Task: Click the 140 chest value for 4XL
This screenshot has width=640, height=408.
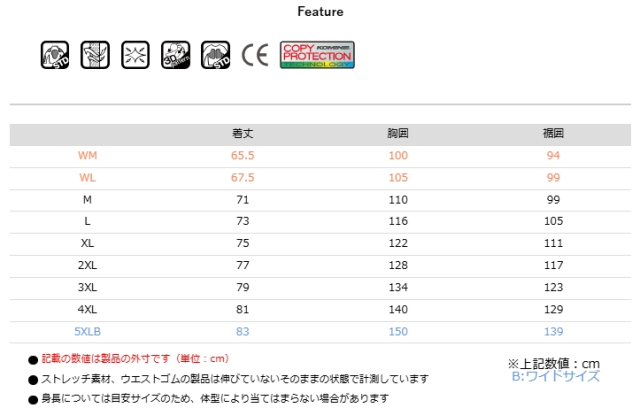Action: click(x=398, y=309)
